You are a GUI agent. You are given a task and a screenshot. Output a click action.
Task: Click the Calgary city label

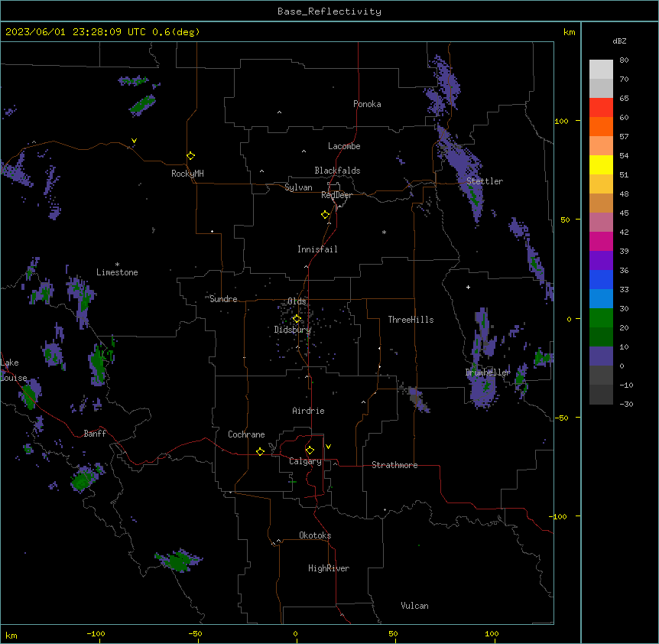[x=306, y=461]
